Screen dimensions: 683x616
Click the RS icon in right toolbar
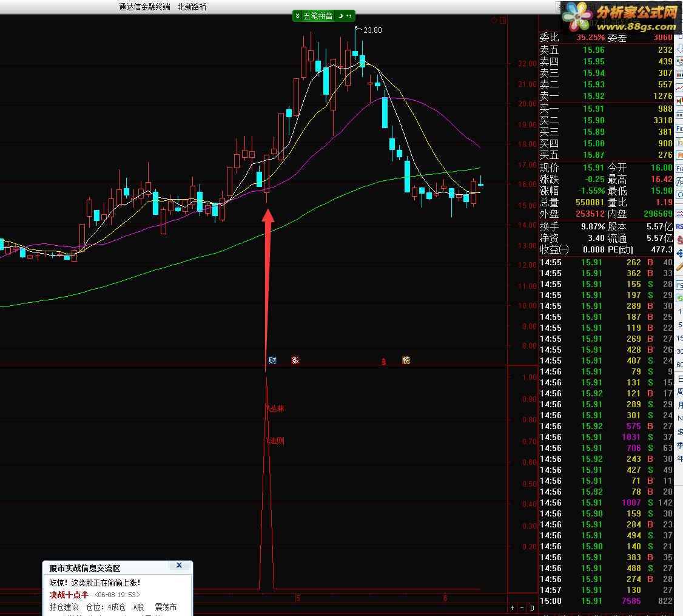679,227
